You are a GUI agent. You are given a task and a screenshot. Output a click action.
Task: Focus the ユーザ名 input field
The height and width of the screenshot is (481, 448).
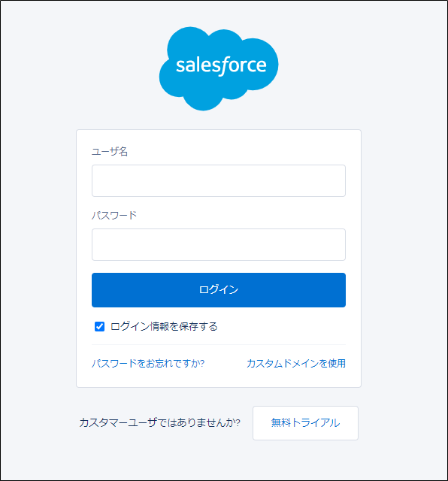(219, 180)
